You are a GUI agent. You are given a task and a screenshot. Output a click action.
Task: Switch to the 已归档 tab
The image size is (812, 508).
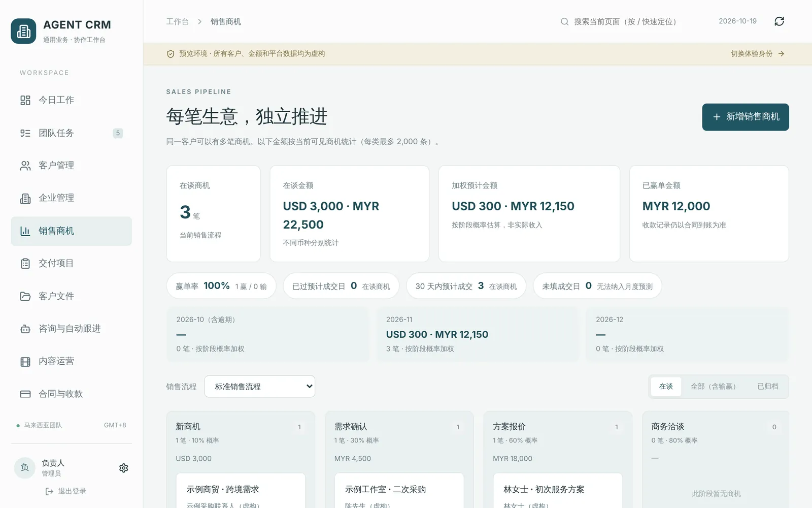click(x=768, y=387)
